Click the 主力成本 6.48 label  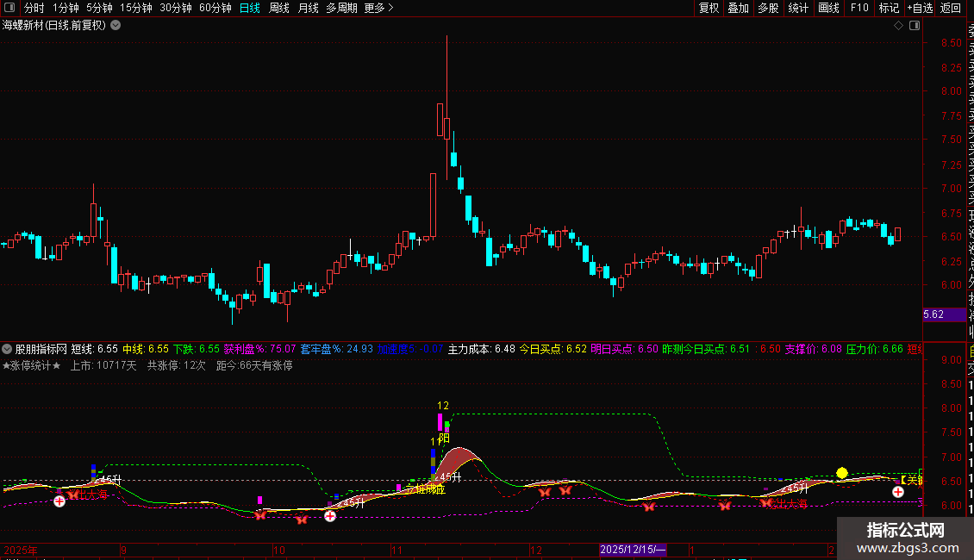[x=482, y=349]
